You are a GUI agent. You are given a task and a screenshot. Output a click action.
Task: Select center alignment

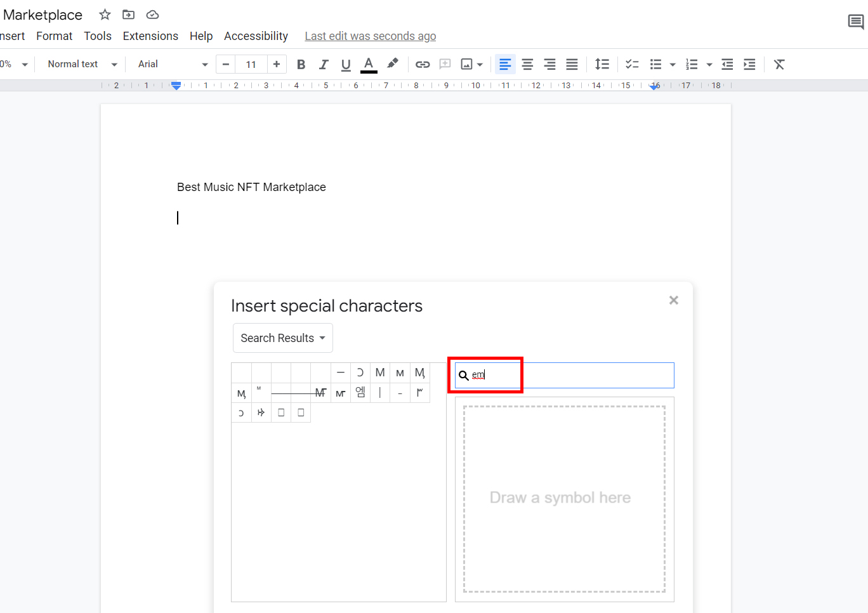pos(527,64)
